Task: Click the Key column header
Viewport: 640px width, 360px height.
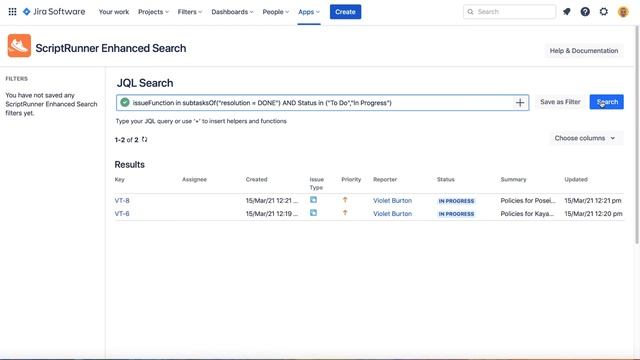Action: [x=120, y=179]
